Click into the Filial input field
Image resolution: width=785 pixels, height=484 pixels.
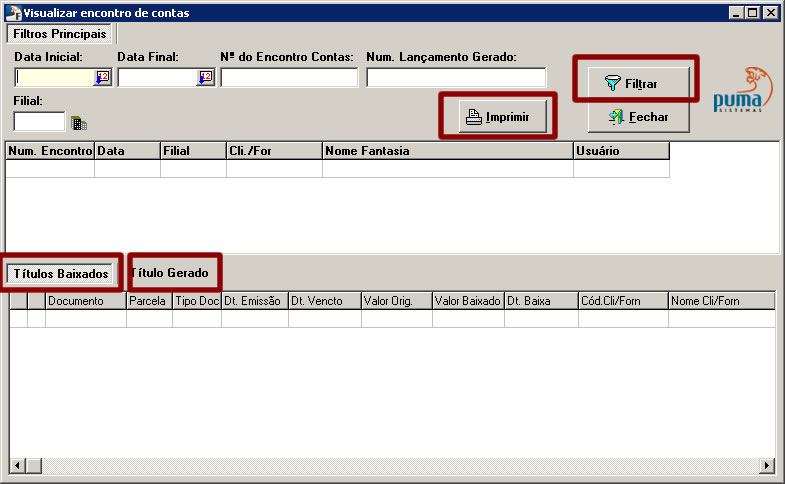(39, 121)
